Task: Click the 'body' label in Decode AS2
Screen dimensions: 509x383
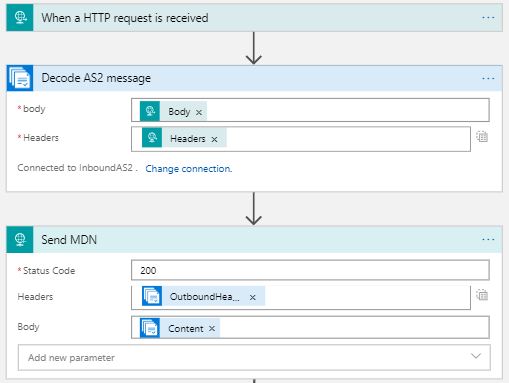Action: (x=34, y=109)
